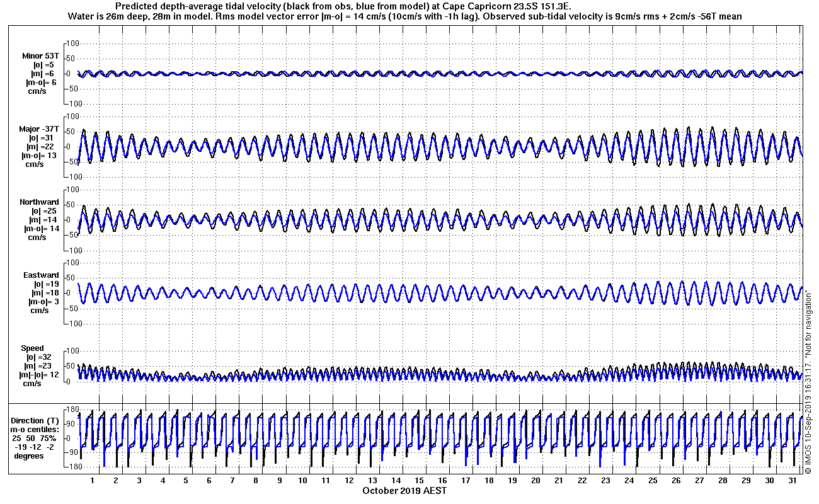Click day "3" on the x-axis
This screenshot has height=504, width=819.
(139, 480)
